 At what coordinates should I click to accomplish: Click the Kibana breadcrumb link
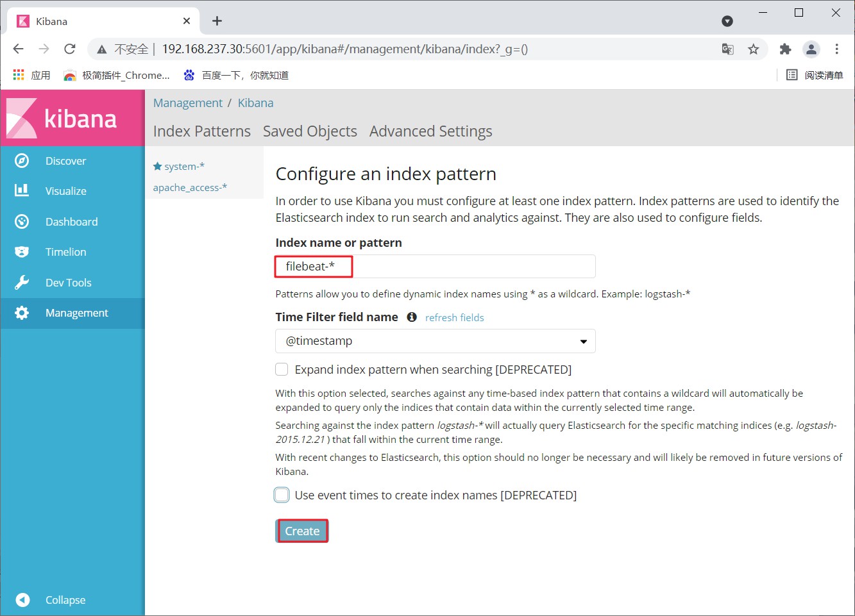pyautogui.click(x=255, y=103)
